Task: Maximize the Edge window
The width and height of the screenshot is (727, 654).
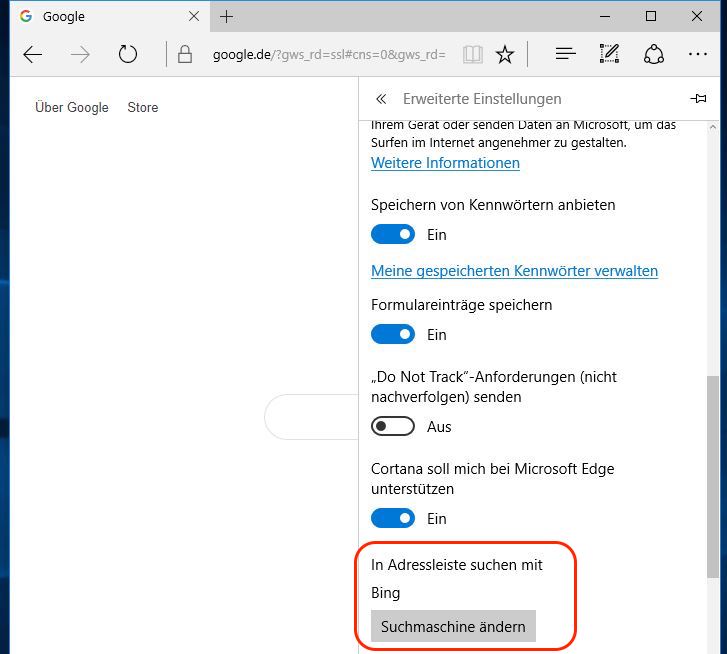Action: 651,16
